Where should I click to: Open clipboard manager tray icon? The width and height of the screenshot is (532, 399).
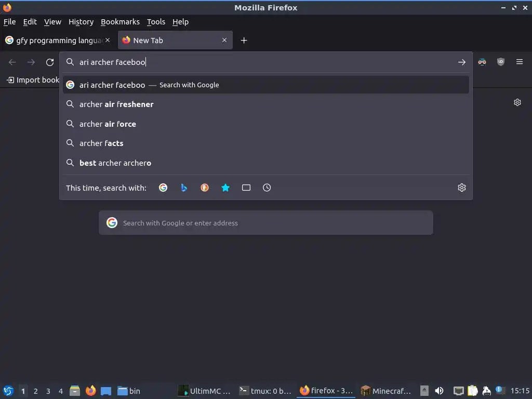coord(472,391)
